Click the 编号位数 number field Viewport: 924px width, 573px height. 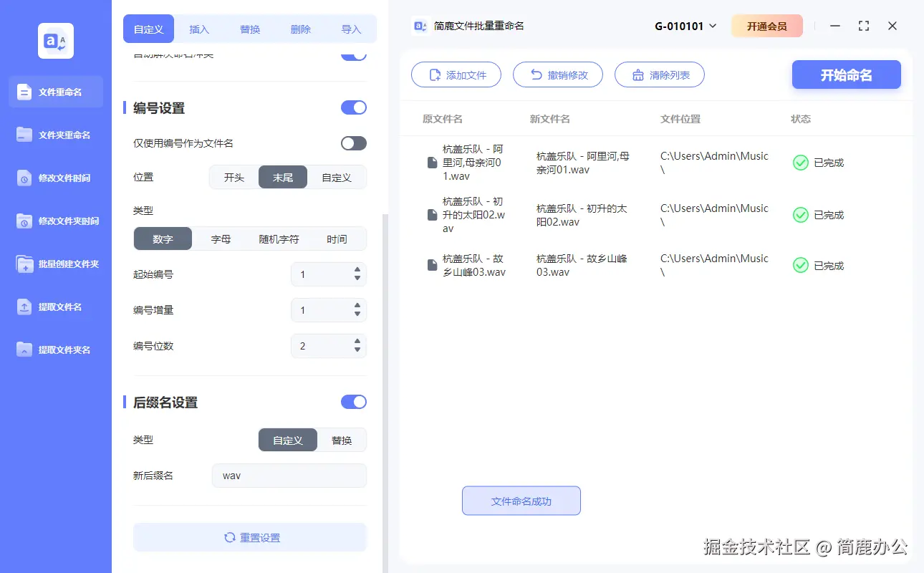[x=329, y=346]
